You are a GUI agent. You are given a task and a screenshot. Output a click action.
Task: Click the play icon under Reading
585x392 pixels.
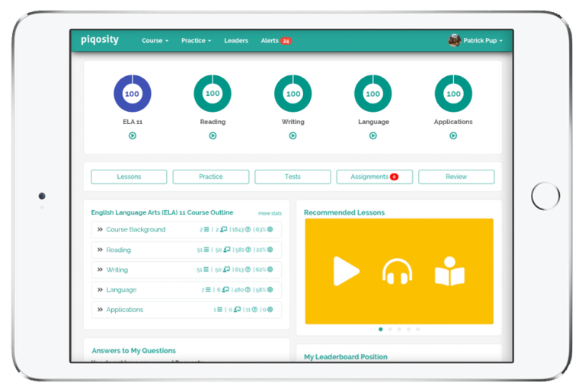pyautogui.click(x=213, y=135)
